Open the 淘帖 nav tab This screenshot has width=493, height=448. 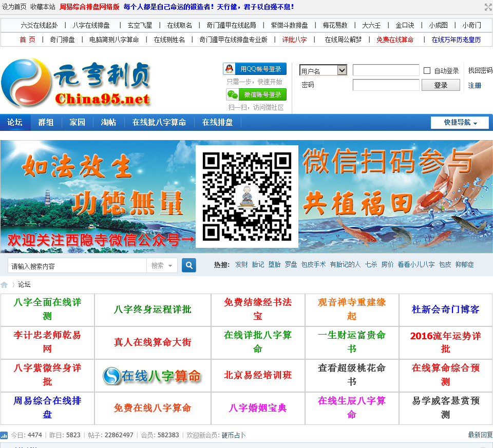pyautogui.click(x=108, y=123)
